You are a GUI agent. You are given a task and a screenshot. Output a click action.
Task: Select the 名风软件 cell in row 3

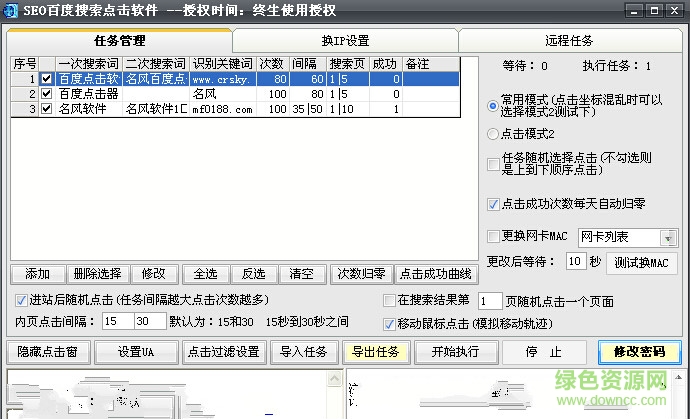pos(89,109)
